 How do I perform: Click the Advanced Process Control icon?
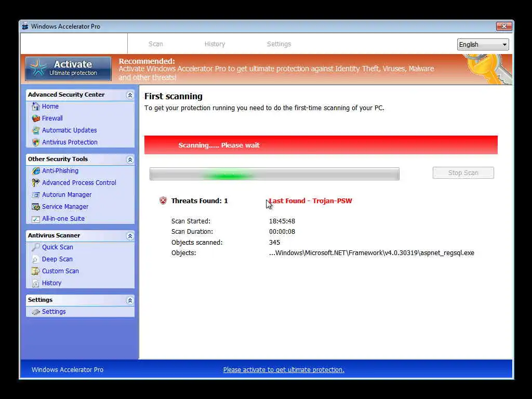coord(36,183)
